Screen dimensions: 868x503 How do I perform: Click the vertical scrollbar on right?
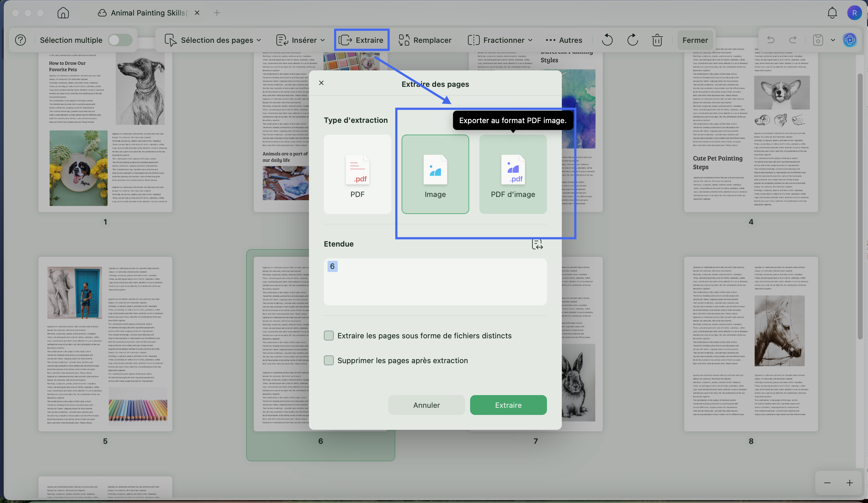click(x=860, y=207)
